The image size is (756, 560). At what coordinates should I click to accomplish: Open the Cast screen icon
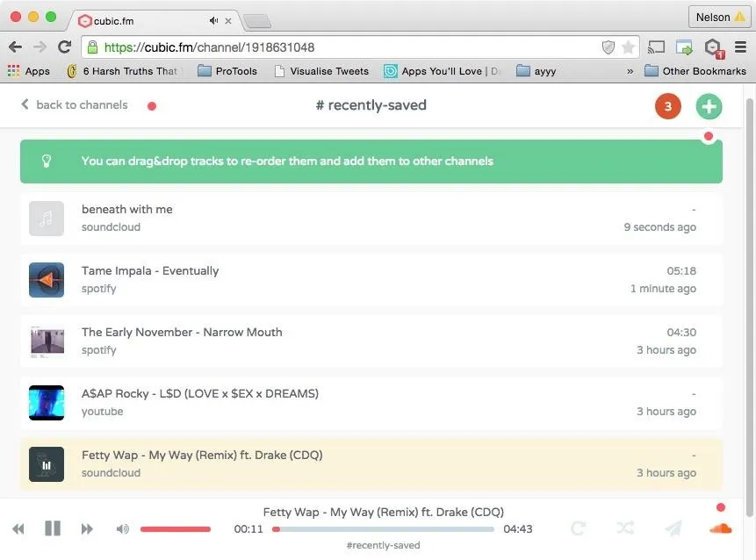point(656,47)
